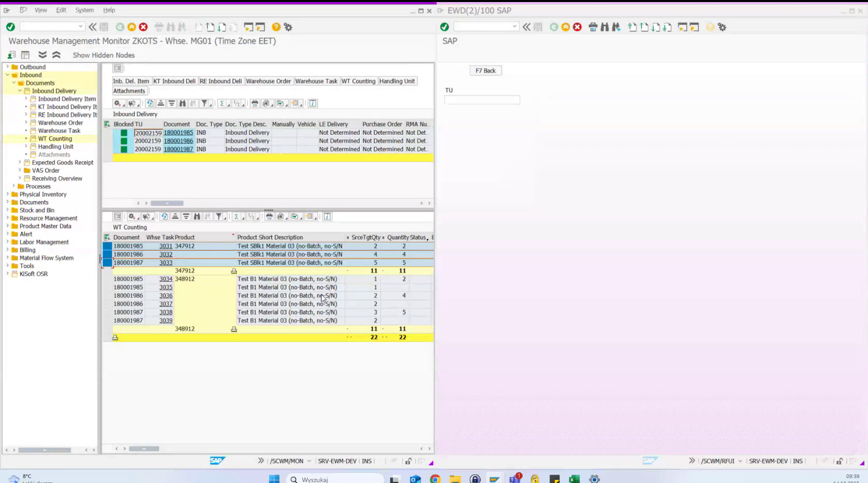The width and height of the screenshot is (868, 483).
Task: Click the TU input field in the RFUI window
Action: pos(482,100)
